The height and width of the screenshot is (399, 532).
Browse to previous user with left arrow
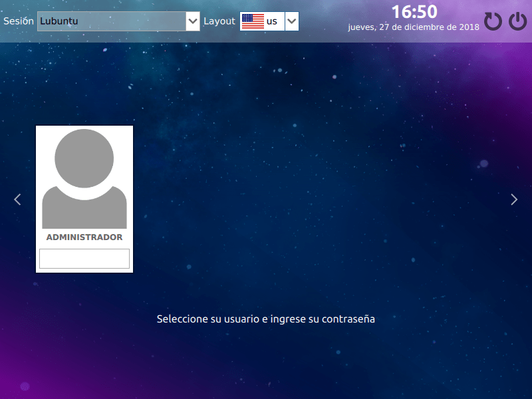pyautogui.click(x=17, y=199)
